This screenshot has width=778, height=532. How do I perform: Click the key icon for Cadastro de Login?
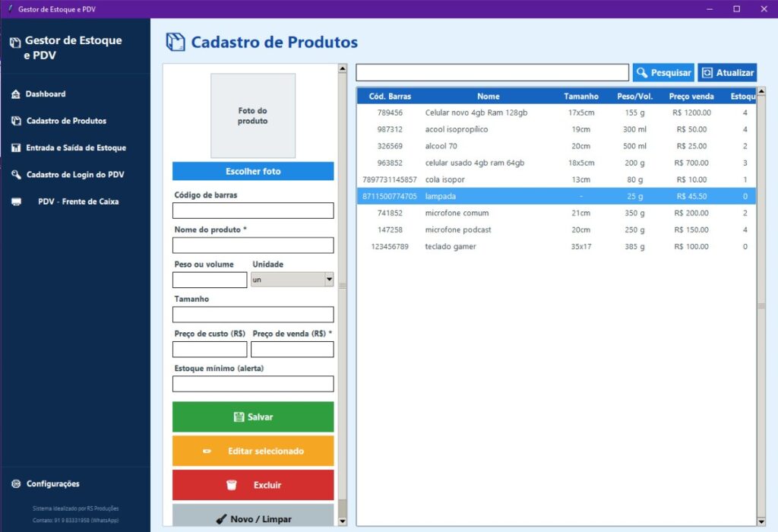click(17, 175)
